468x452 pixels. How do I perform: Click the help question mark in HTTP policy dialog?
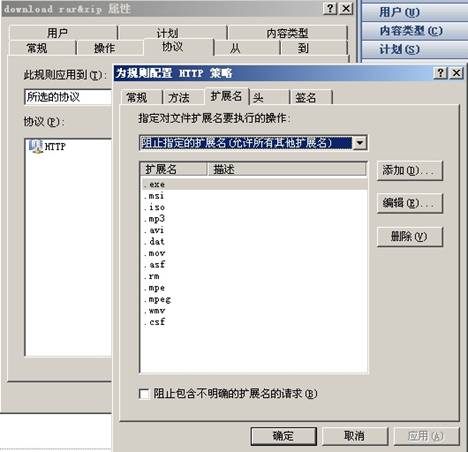point(440,73)
